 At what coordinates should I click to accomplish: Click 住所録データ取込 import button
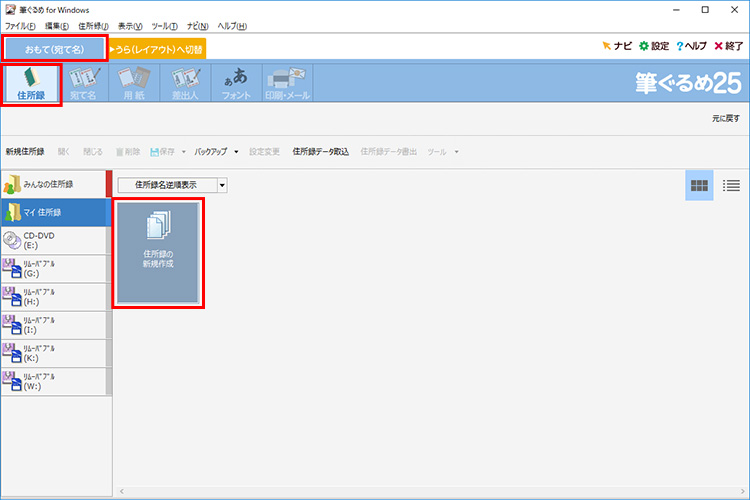point(320,152)
